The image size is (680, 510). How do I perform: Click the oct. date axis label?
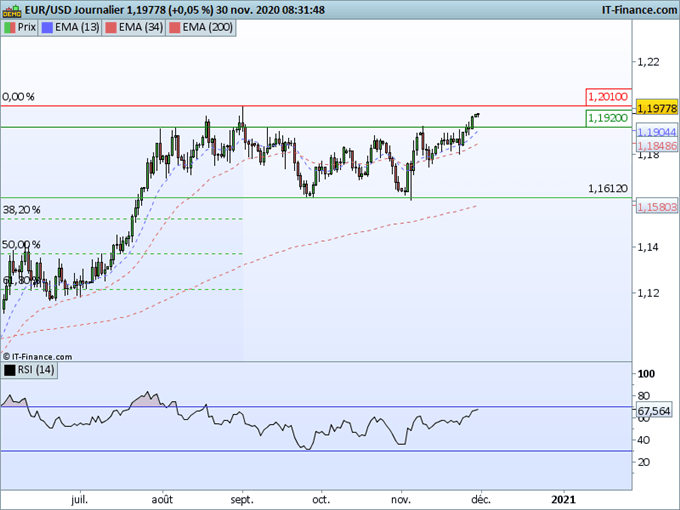(x=321, y=500)
